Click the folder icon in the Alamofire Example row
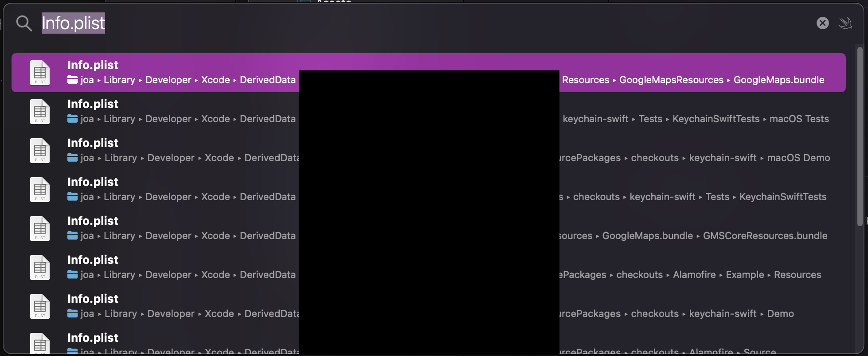Viewport: 868px width, 356px height. (72, 275)
